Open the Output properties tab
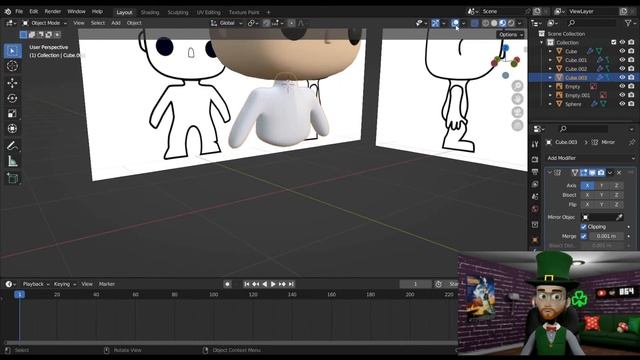The width and height of the screenshot is (640, 360). [535, 172]
